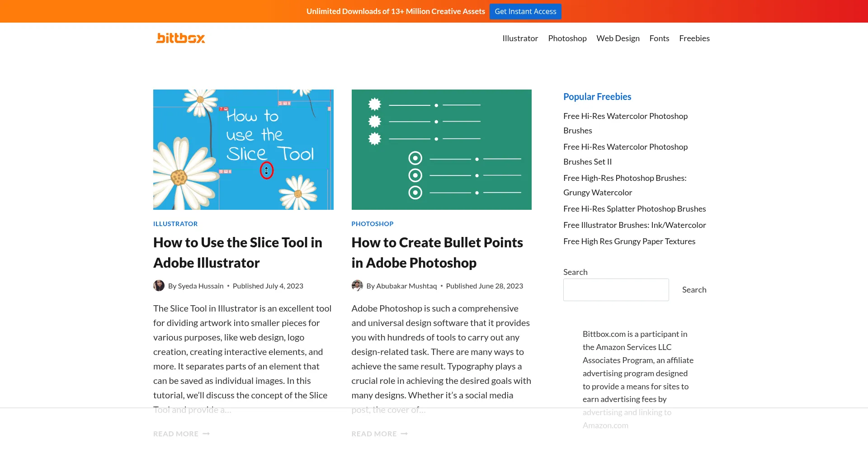868x449 pixels.
Task: Open the green Bullet Points thumbnail
Action: click(441, 150)
